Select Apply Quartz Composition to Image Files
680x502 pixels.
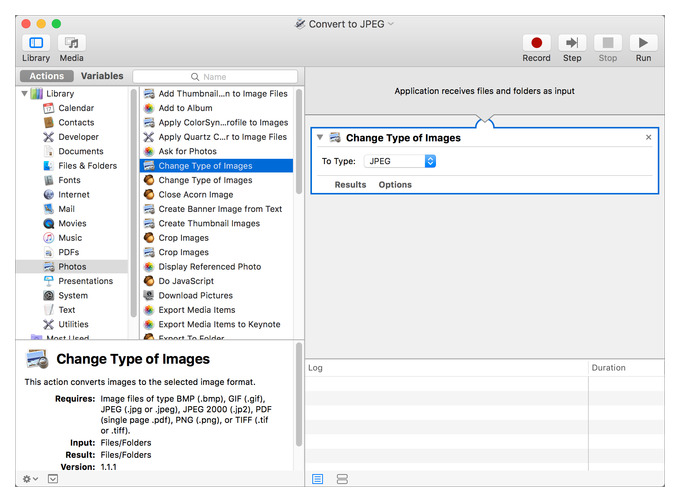(x=216, y=137)
